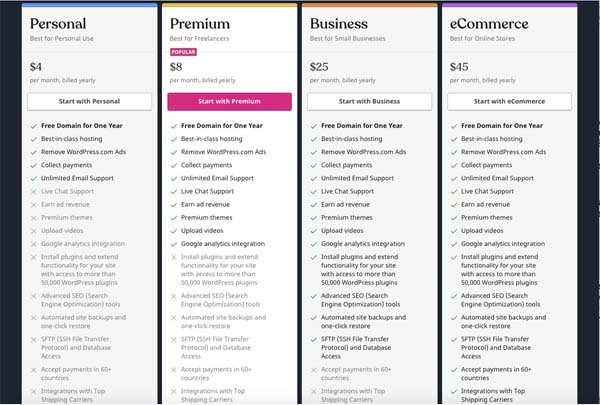The width and height of the screenshot is (600, 405).
Task: Click the eCommerce plan title
Action: [x=489, y=24]
